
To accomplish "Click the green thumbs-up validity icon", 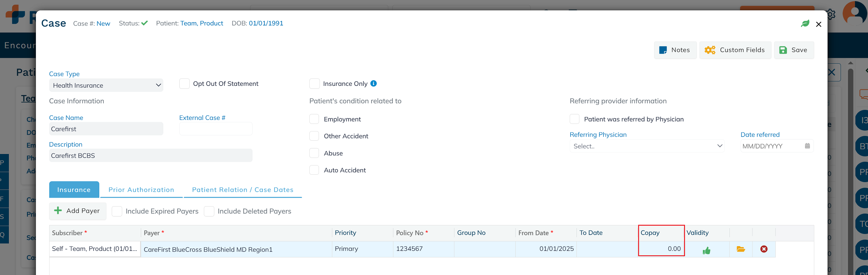I will [x=706, y=251].
